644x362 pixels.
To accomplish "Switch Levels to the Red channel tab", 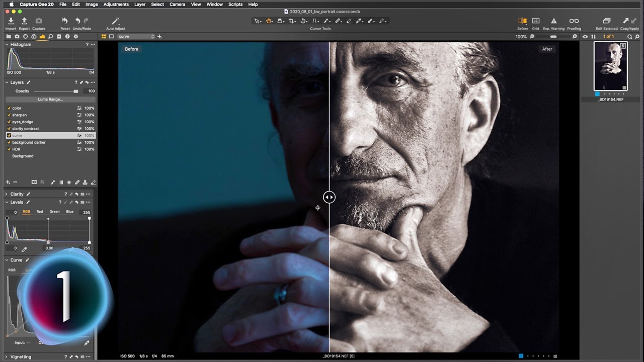I will [40, 212].
